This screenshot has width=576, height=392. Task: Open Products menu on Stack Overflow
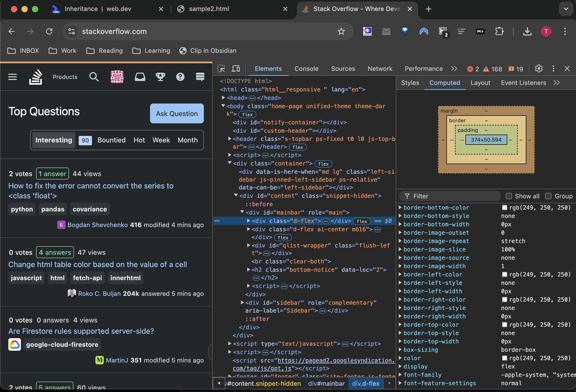click(x=65, y=77)
